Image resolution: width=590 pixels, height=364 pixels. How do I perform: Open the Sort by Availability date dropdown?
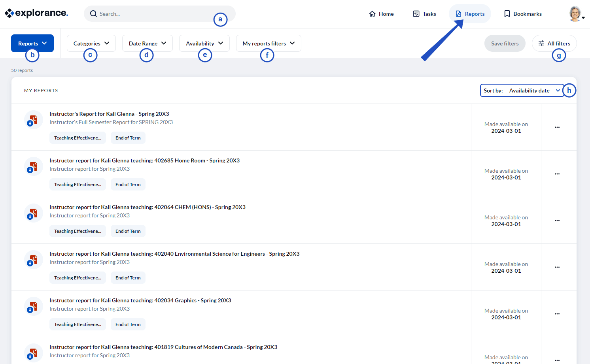click(522, 91)
